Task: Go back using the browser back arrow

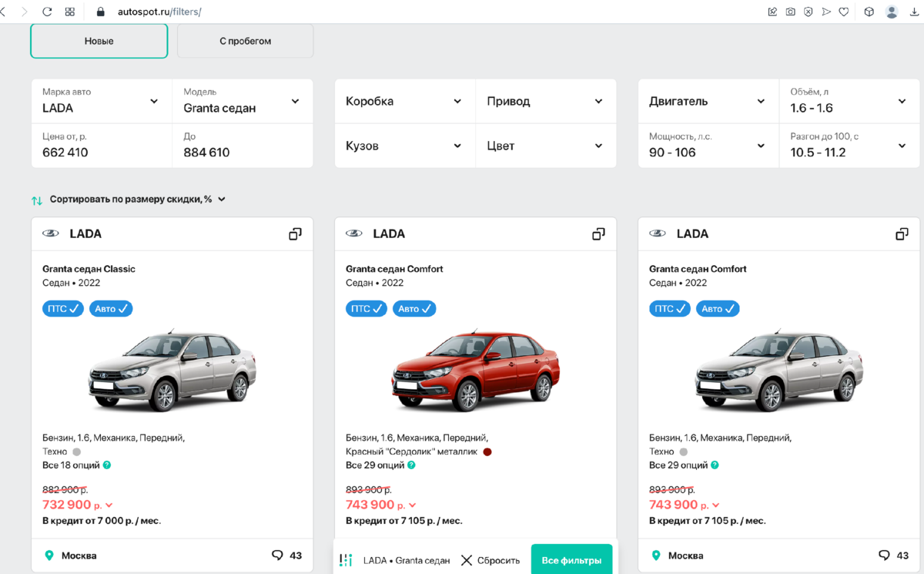Action: (3, 12)
